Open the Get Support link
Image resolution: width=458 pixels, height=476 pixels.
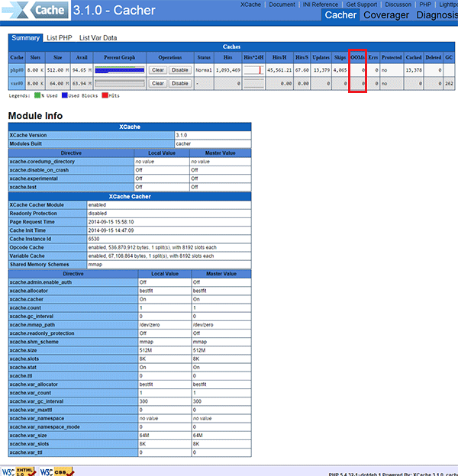coord(361,5)
